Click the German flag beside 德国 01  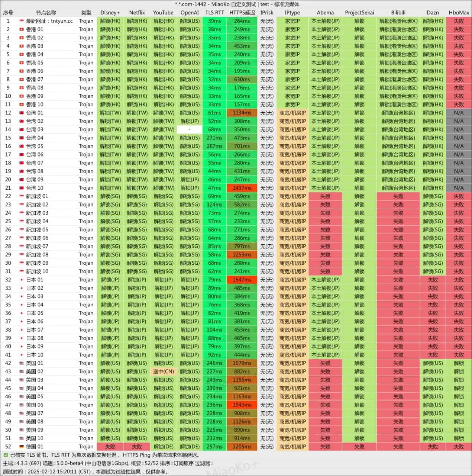(22, 447)
